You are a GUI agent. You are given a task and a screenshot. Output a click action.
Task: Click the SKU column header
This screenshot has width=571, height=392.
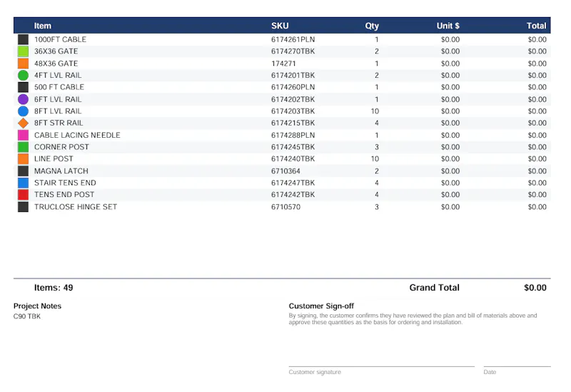(x=280, y=26)
